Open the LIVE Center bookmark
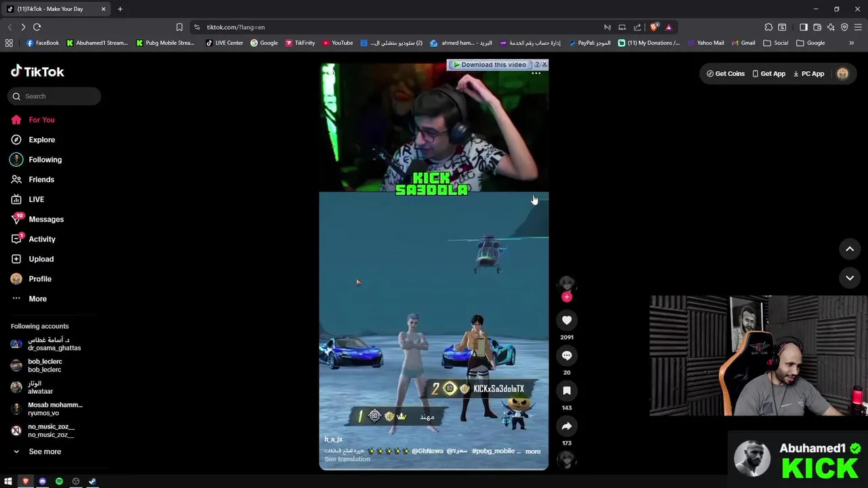The image size is (868, 488). pos(224,43)
